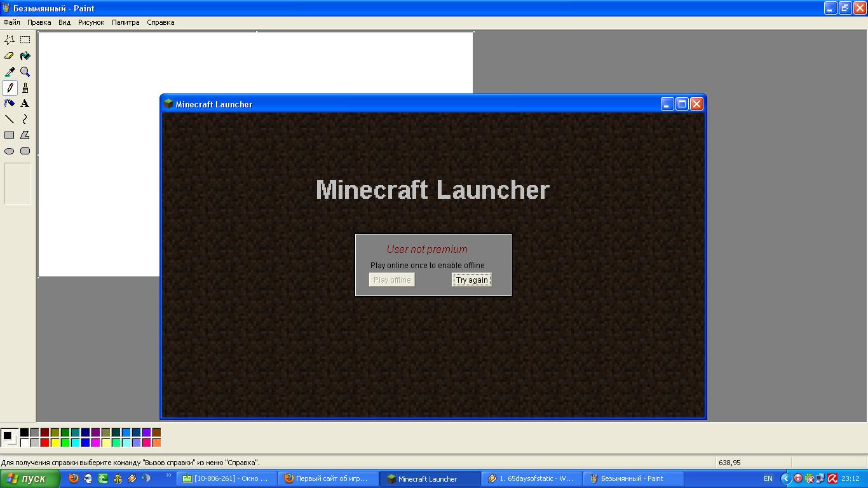Expand the hidden quick launch icons
Screen dimensions: 868x488
click(x=168, y=475)
